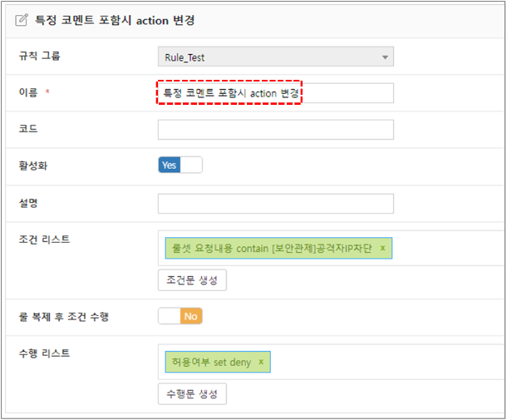The image size is (507, 420).
Task: Click the 규칙 그룹 label
Action: (39, 56)
